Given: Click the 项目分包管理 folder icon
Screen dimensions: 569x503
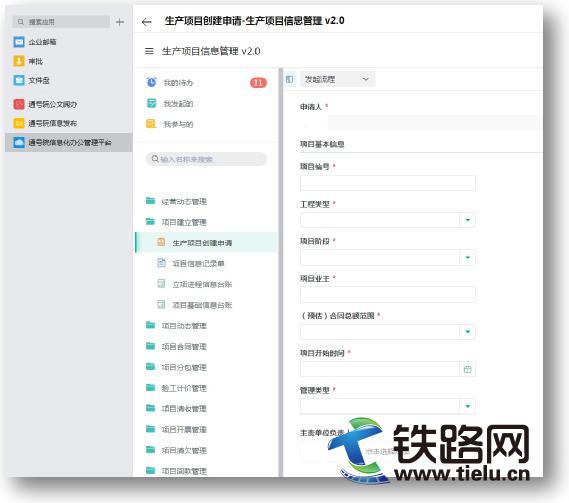Looking at the screenshot, I should pyautogui.click(x=150, y=367).
